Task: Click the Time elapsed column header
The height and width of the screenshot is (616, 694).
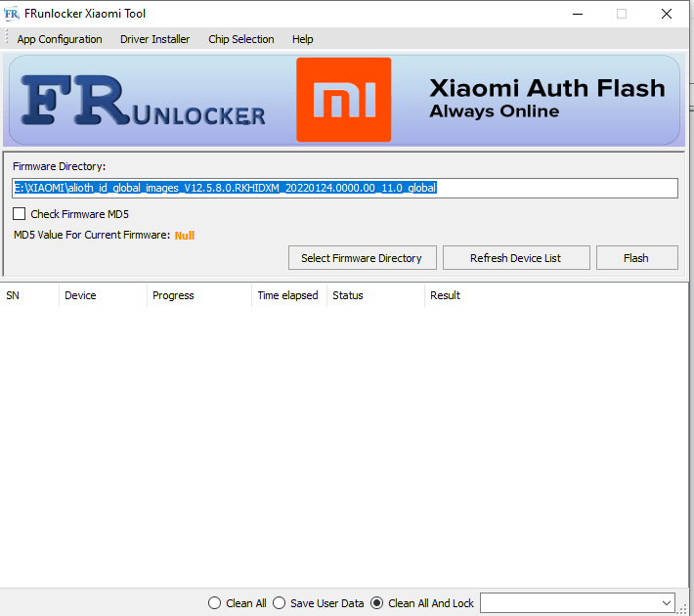Action: click(289, 295)
